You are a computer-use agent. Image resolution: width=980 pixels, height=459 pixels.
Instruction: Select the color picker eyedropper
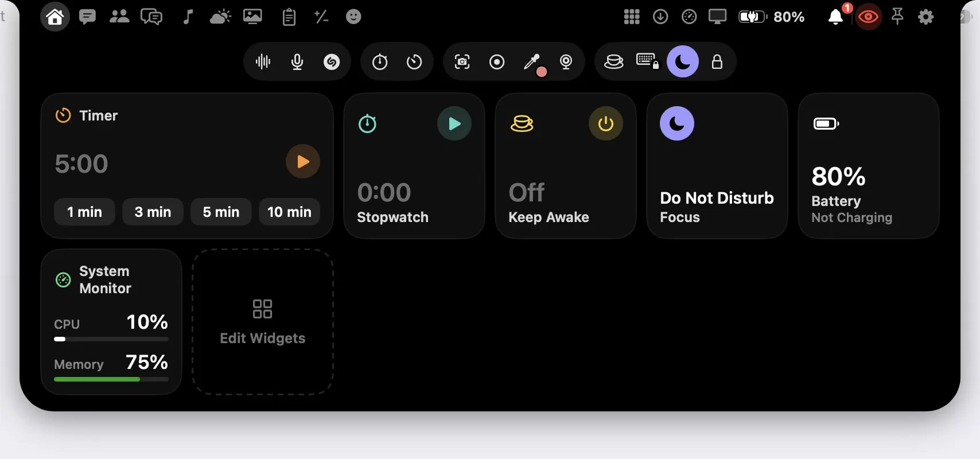coord(534,63)
